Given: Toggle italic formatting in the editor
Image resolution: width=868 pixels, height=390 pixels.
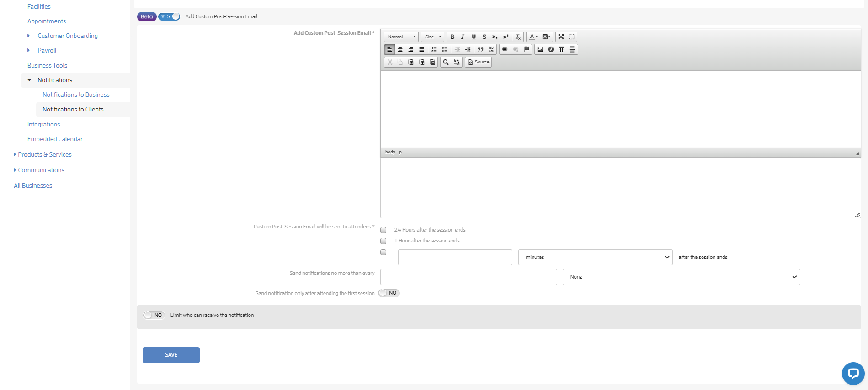Looking at the screenshot, I should pyautogui.click(x=463, y=37).
